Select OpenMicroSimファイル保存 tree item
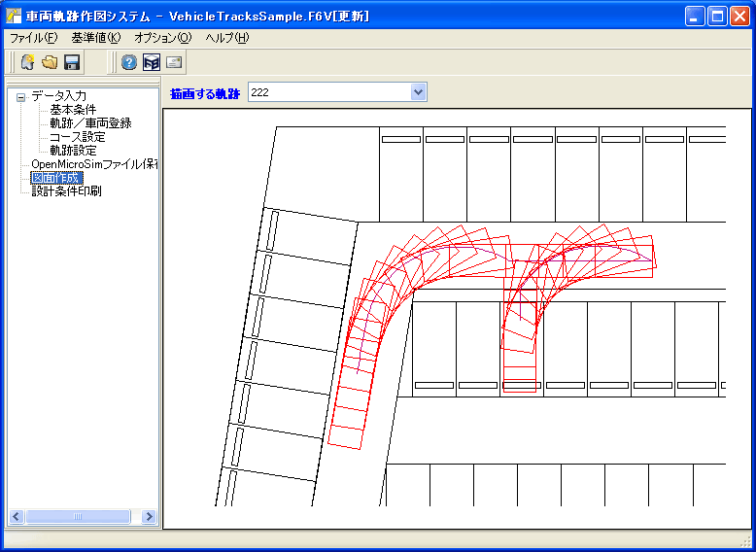756x552 pixels. point(94,164)
